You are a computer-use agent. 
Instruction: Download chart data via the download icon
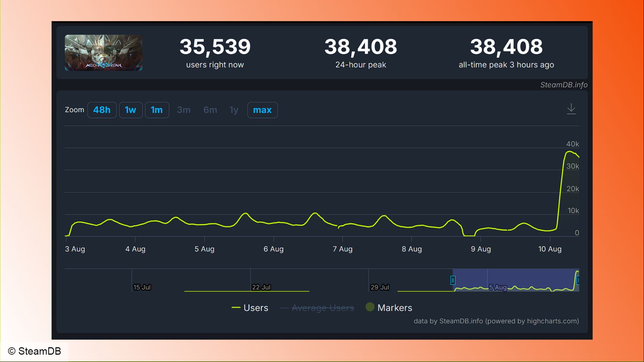tap(571, 109)
